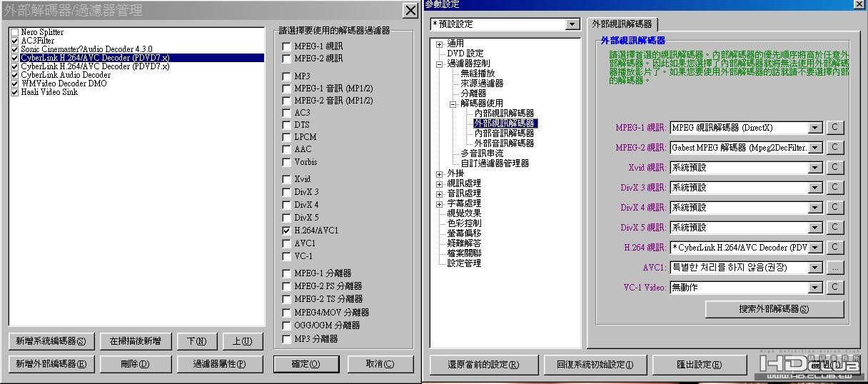Select 色彩控制 in settings tree

[x=464, y=223]
